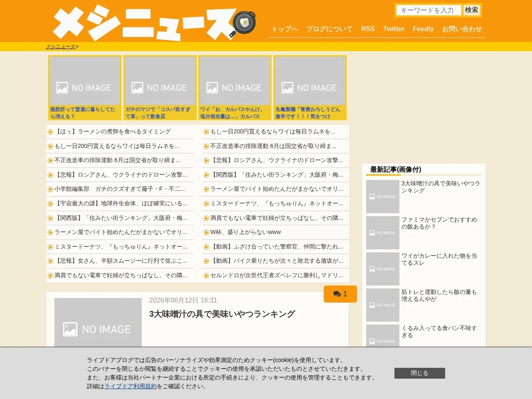This screenshot has height=399, width=532.
Task: Open 【ほぅ】ラーメンの煮卵を食べるタイミング article
Action: point(113,131)
